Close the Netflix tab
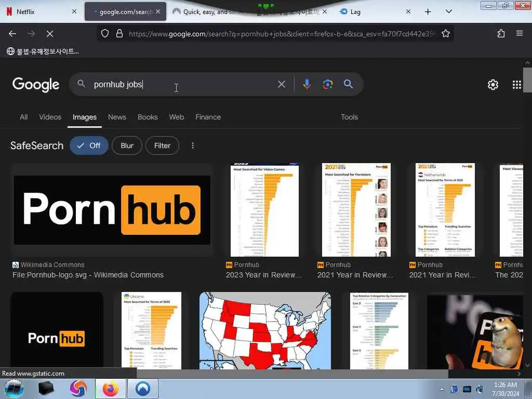This screenshot has height=399, width=532. tap(74, 12)
